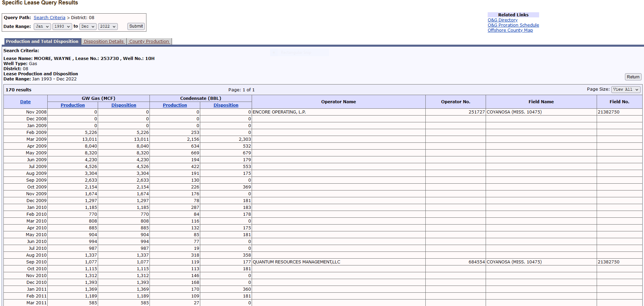Select QUANTUM RESOURCES MANAGEMENT,LLC text
The height and width of the screenshot is (306, 644).
tap(296, 262)
